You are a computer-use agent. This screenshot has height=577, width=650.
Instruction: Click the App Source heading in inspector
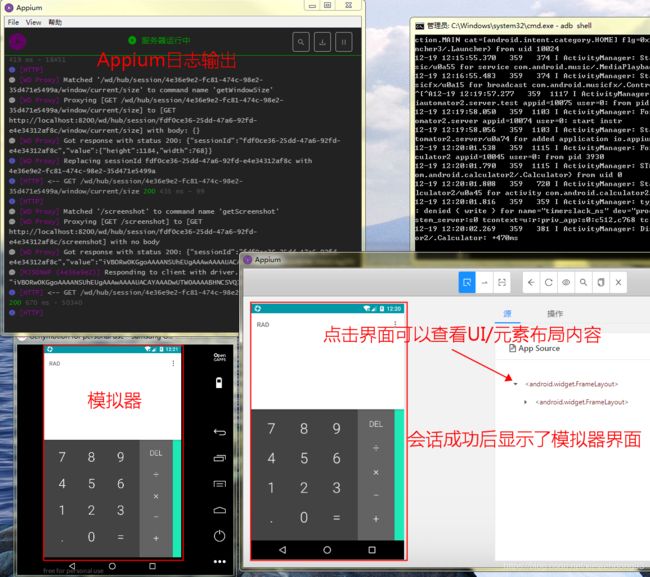534,348
